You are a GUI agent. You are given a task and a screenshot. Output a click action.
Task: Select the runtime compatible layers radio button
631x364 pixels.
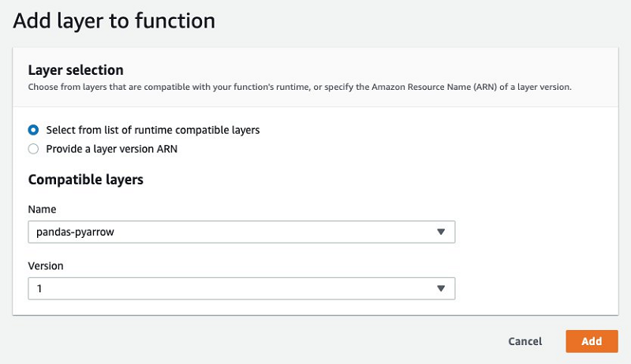33,130
